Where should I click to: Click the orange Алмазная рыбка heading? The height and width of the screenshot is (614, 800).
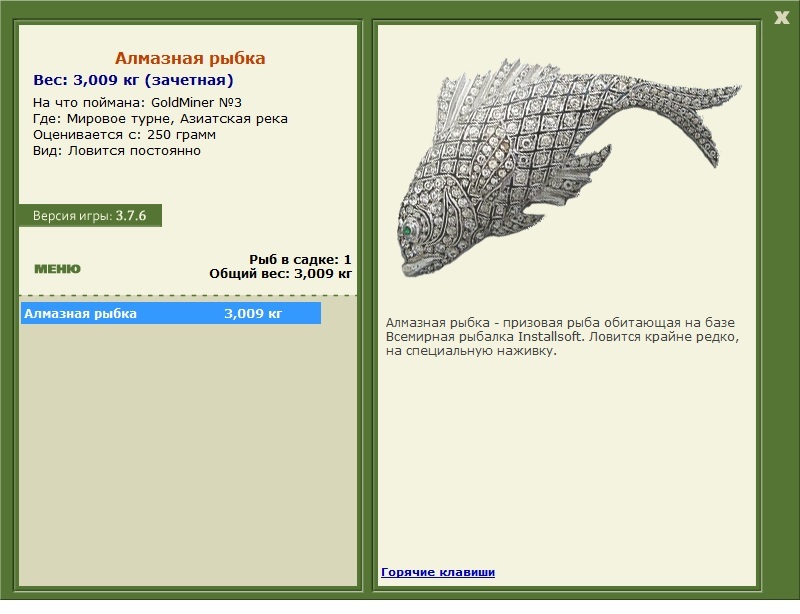tap(190, 58)
